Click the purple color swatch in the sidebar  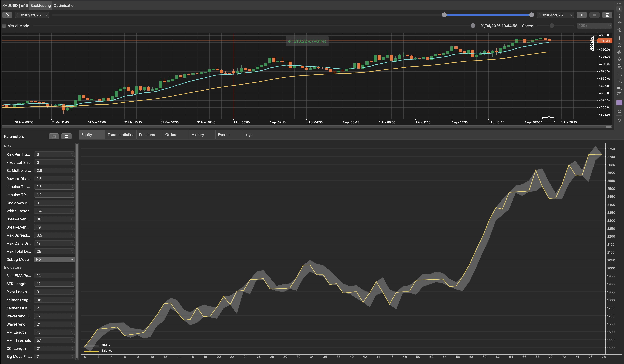[x=620, y=102]
